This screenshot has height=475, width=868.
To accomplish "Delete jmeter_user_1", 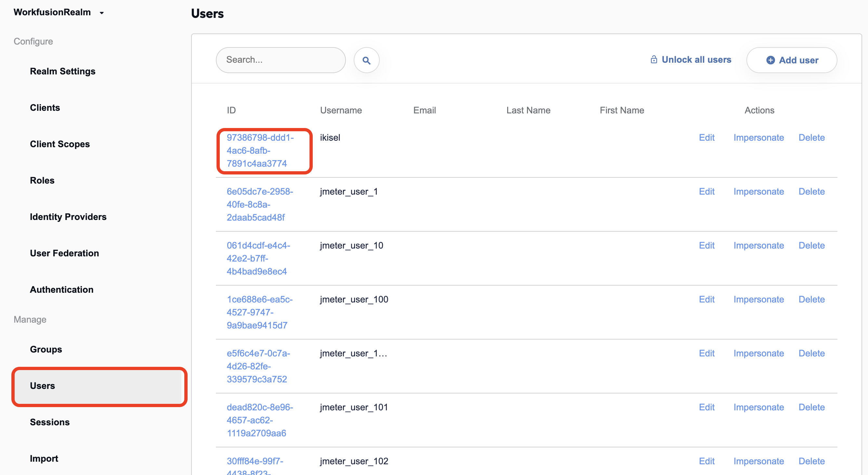I will pyautogui.click(x=811, y=192).
